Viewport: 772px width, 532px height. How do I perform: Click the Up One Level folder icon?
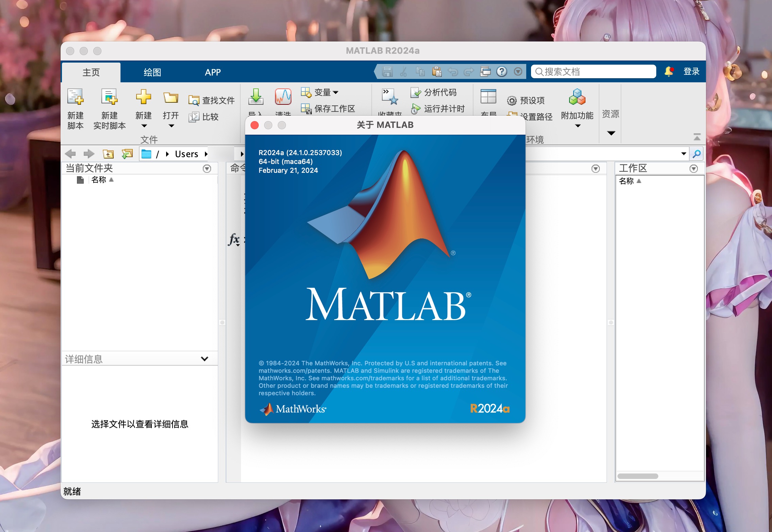tap(108, 154)
